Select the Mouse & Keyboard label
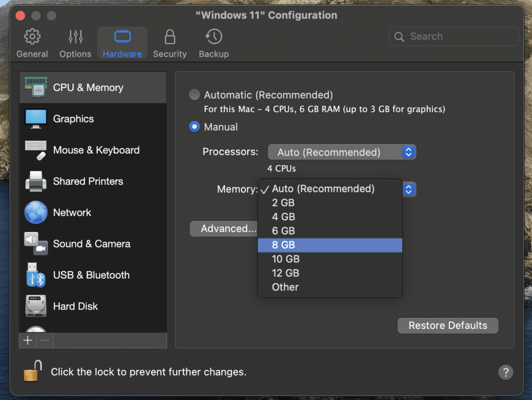Image resolution: width=532 pixels, height=400 pixels. click(96, 150)
